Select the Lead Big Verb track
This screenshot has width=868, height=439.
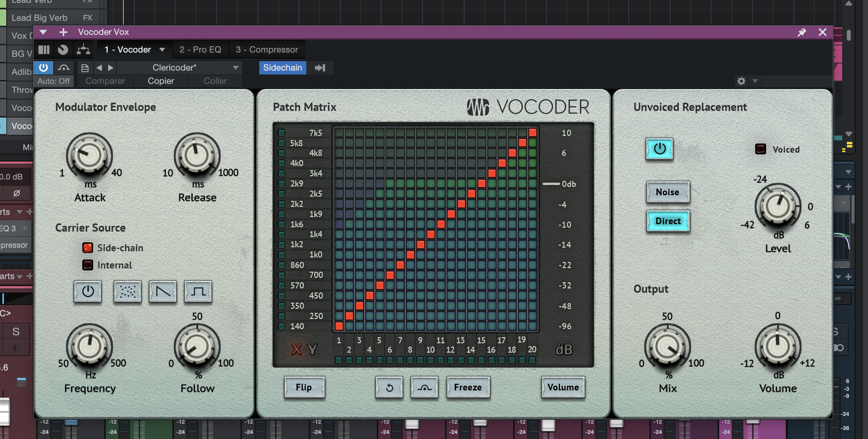pos(40,18)
